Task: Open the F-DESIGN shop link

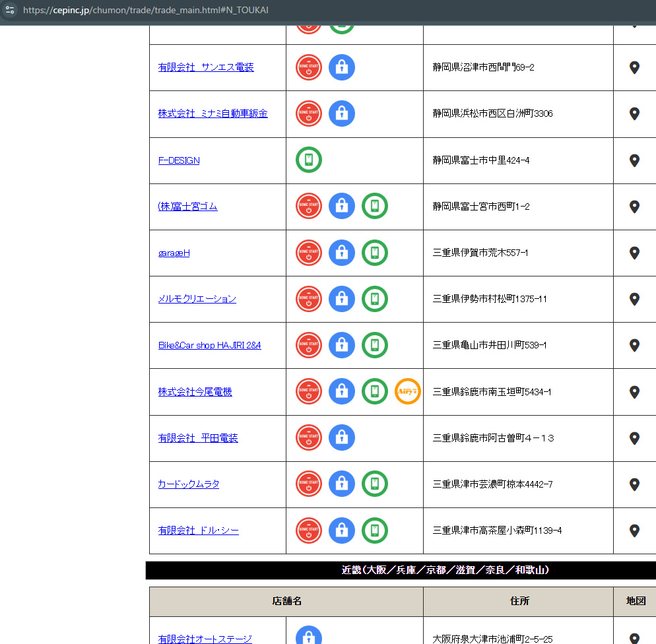Action: point(179,160)
